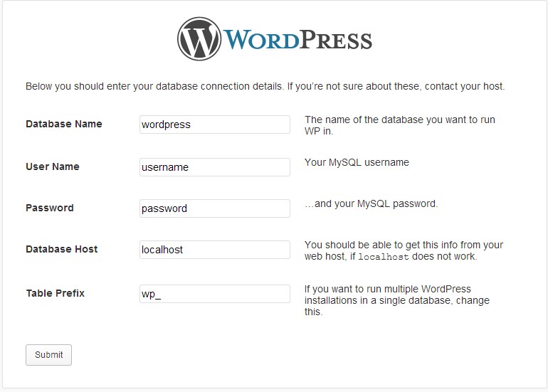The width and height of the screenshot is (548, 392).
Task: Click the bold Password label
Action: (x=50, y=208)
